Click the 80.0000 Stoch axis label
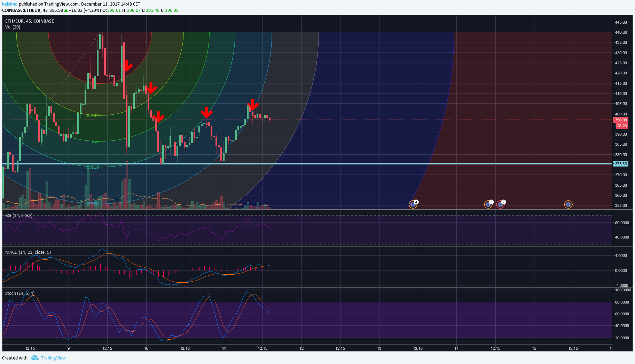The height and width of the screenshot is (364, 635). click(x=622, y=302)
